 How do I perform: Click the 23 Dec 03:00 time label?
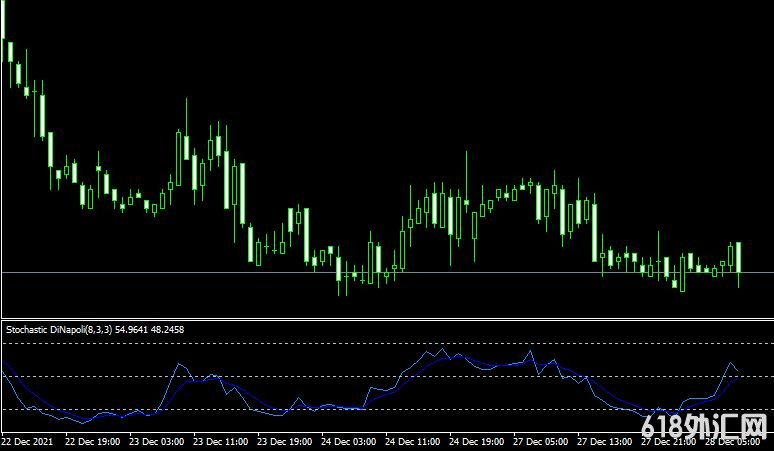[x=156, y=441]
